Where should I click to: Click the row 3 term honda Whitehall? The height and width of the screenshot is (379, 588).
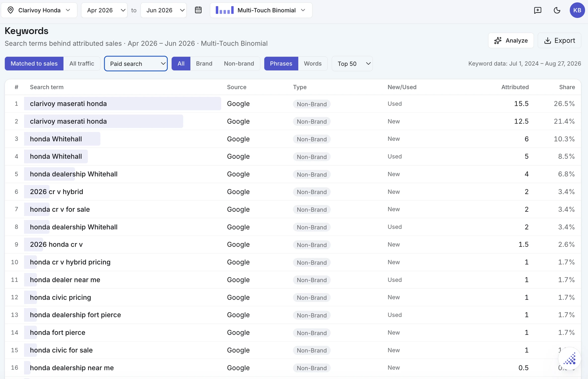coord(56,139)
